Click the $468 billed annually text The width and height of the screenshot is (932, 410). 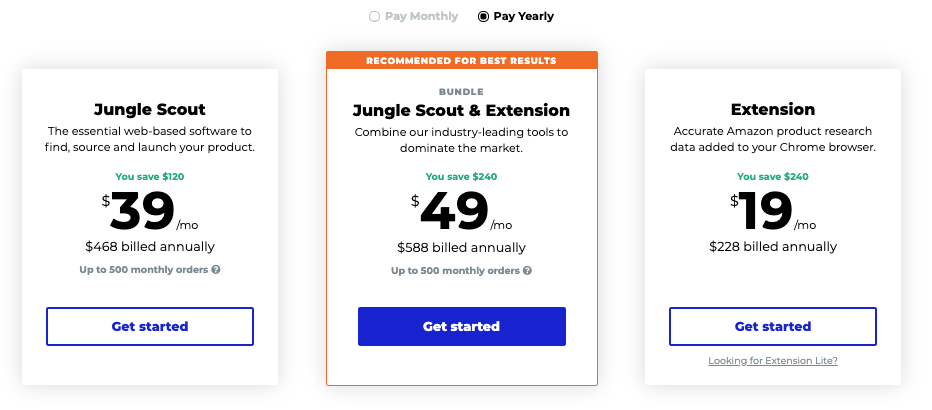pos(150,247)
